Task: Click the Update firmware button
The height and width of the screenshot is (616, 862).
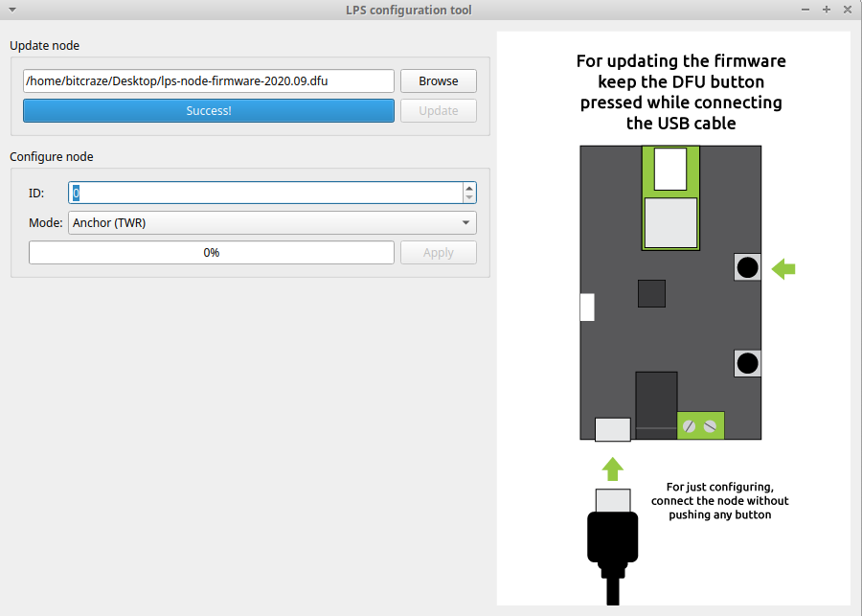Action: [438, 111]
